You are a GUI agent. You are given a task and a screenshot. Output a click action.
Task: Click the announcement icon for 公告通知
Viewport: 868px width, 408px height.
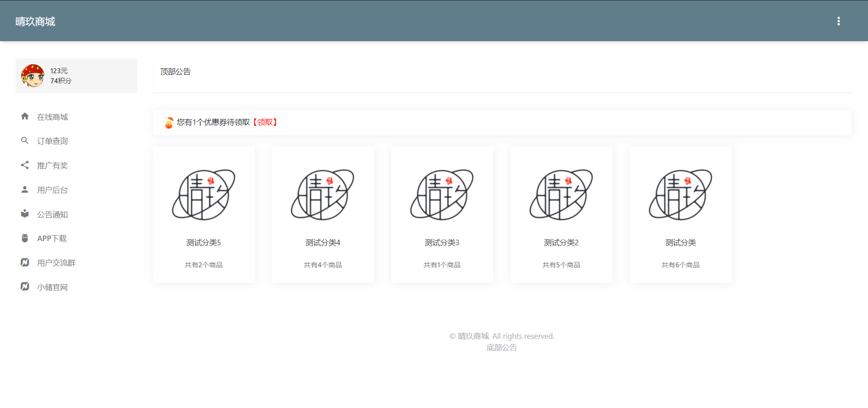click(25, 214)
